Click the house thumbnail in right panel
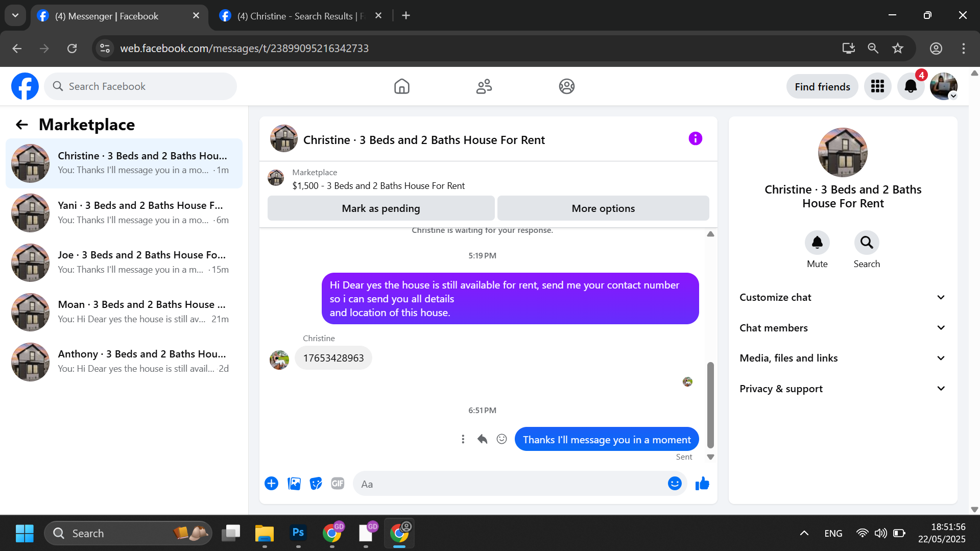 point(843,152)
